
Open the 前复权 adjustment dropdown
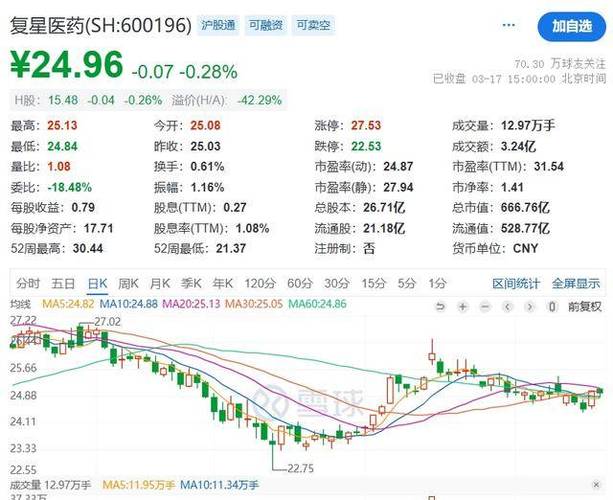[585, 306]
